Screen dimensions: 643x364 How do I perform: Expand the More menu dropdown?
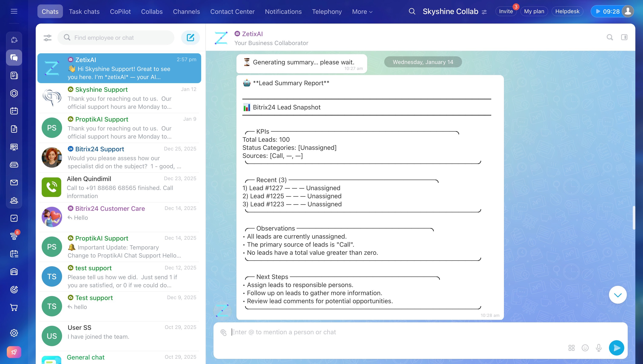pyautogui.click(x=362, y=11)
